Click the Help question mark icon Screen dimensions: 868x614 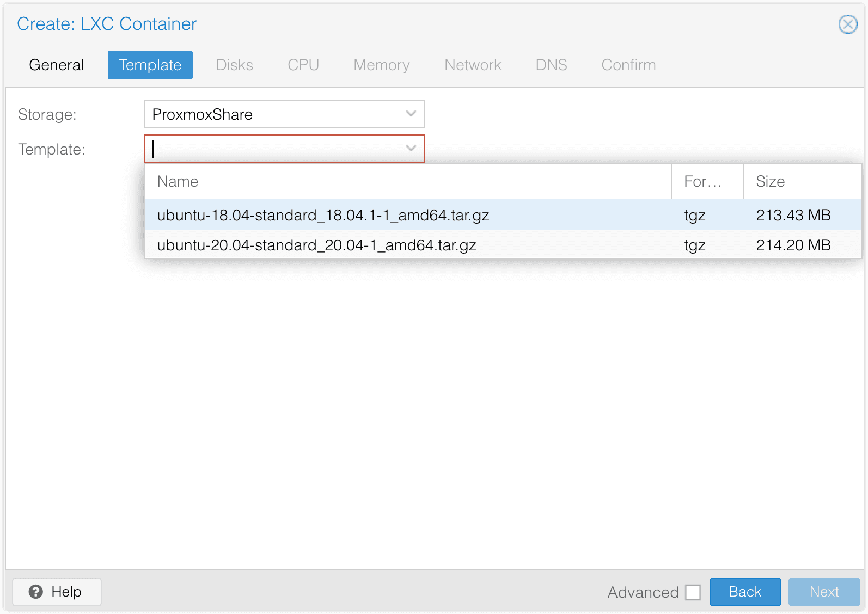click(x=36, y=592)
